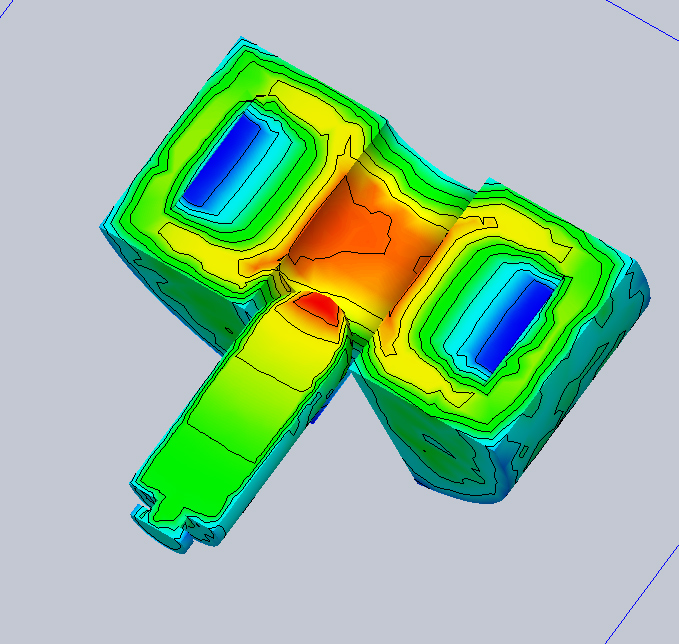This screenshot has width=679, height=644.
Task: Select the dark blue zone on left block
Action: [220, 158]
